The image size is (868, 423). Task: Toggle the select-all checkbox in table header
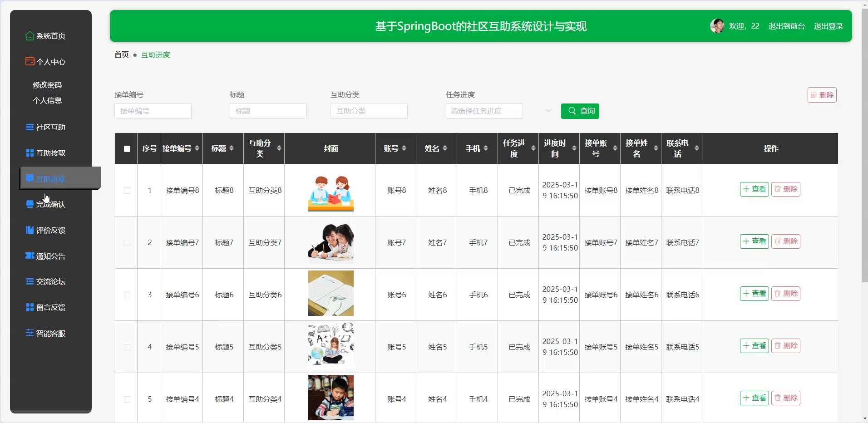127,149
